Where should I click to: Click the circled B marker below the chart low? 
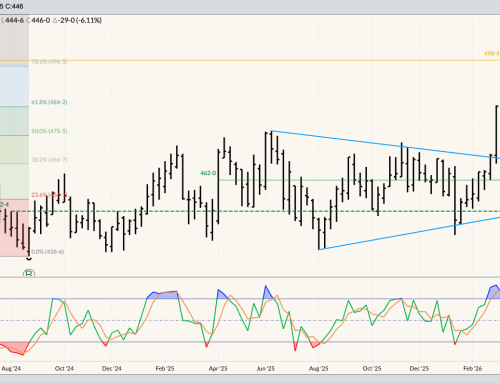29,274
